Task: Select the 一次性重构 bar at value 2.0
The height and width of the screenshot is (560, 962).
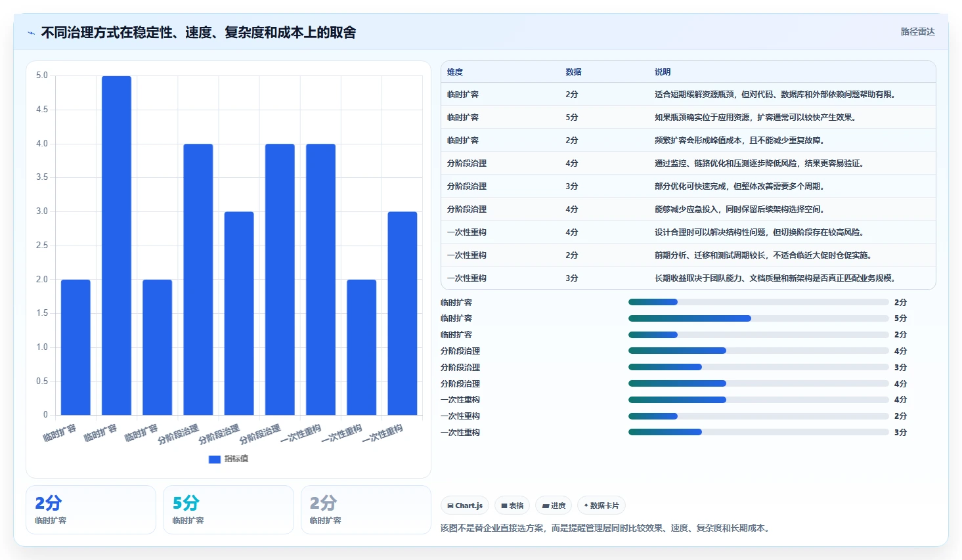Action: click(362, 347)
